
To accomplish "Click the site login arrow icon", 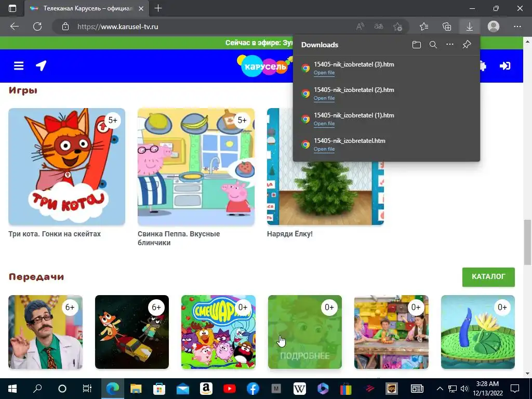I will pos(505,65).
